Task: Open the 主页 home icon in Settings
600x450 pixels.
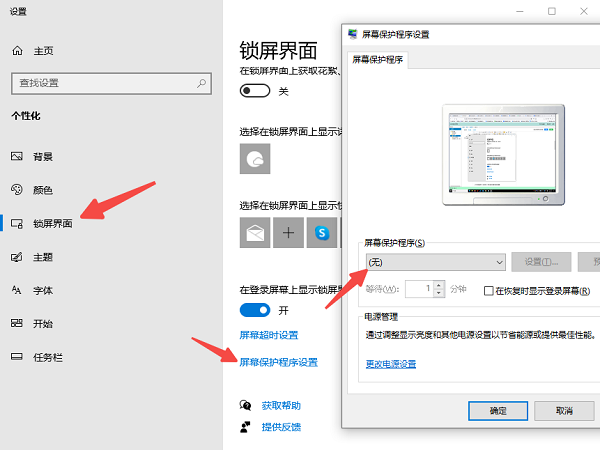Action: click(x=17, y=51)
